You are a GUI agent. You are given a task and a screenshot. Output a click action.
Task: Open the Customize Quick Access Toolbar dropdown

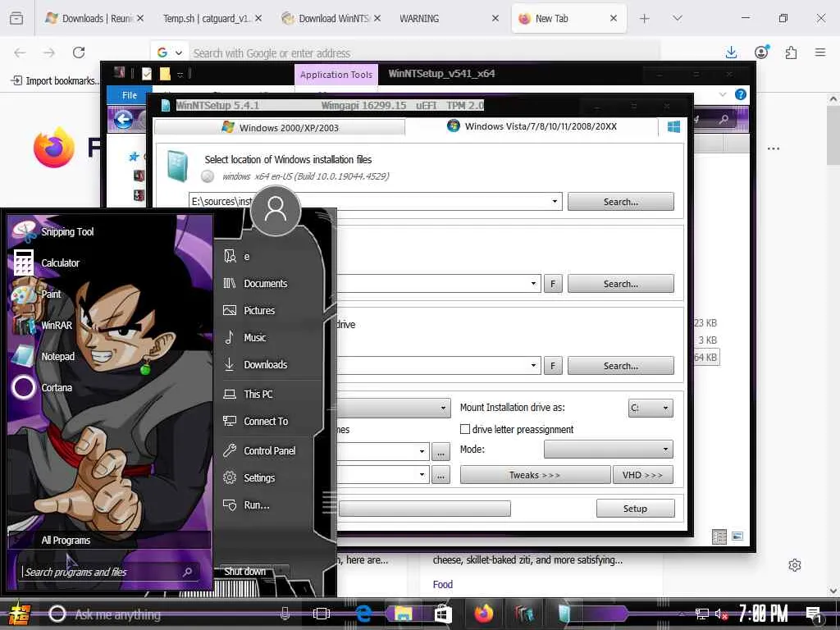(x=180, y=74)
